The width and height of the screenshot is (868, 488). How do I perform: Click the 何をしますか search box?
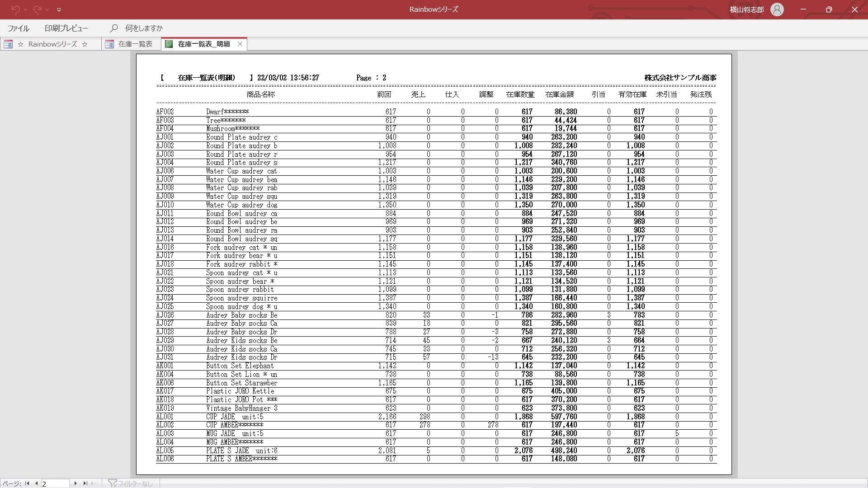pyautogui.click(x=144, y=28)
